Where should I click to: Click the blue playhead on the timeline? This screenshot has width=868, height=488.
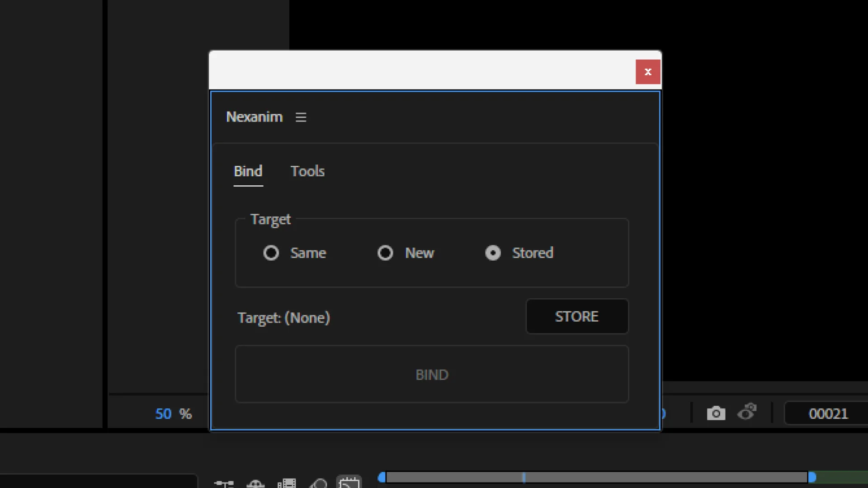[x=524, y=477]
